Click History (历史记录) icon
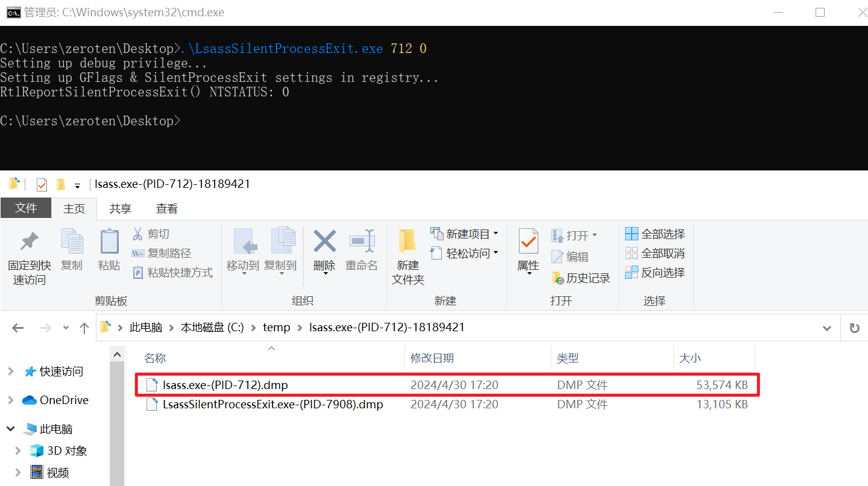 pos(558,278)
